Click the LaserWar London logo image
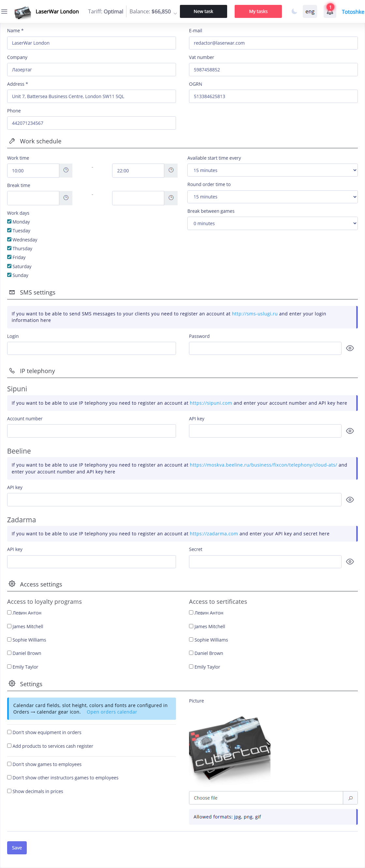Viewport: 365px width, 868px height. [x=22, y=12]
